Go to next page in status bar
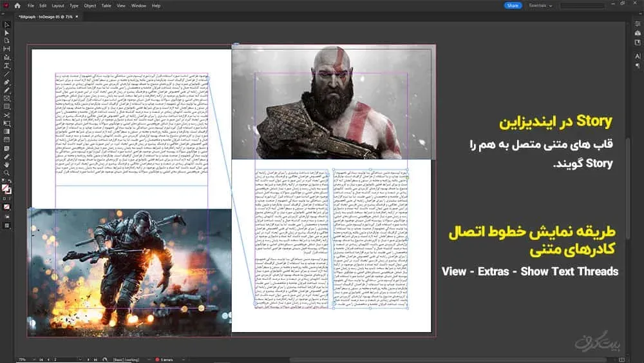 (x=88, y=359)
